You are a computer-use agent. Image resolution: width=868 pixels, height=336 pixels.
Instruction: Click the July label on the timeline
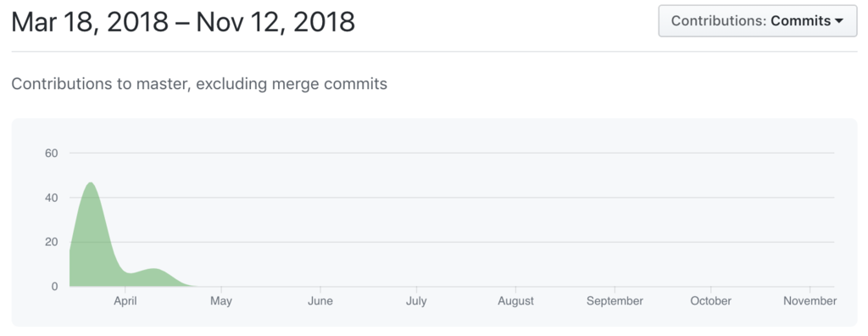(x=416, y=301)
